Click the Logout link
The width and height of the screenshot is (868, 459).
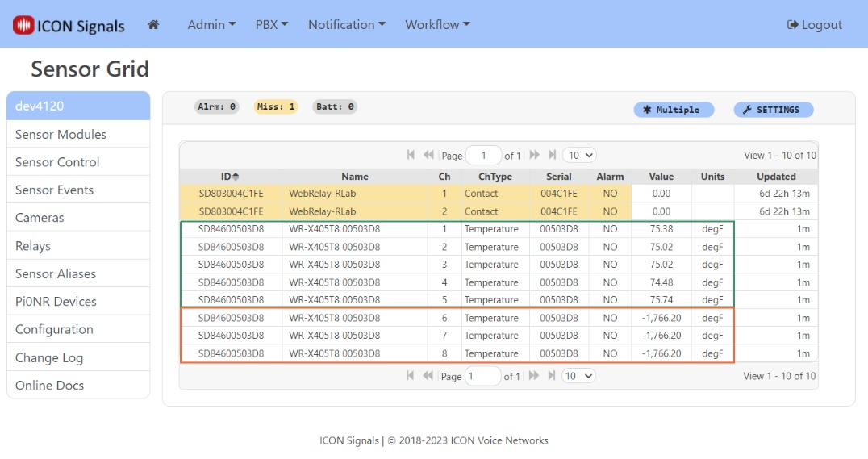click(815, 25)
